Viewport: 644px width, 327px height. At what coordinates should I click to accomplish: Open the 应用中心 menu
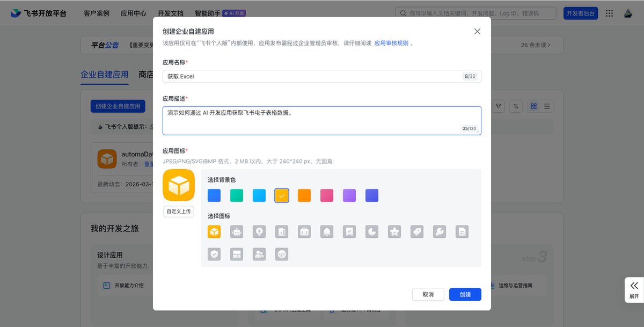(134, 13)
